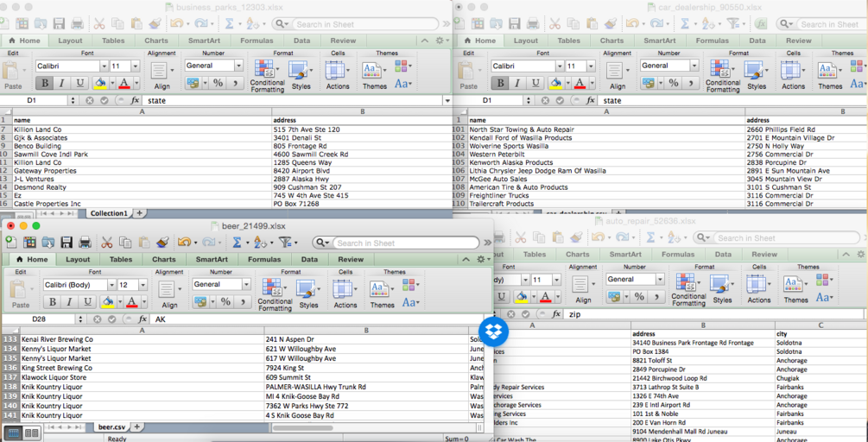Open font name dropdown in beer_21499 ribbon
868x442 pixels.
[x=111, y=284]
